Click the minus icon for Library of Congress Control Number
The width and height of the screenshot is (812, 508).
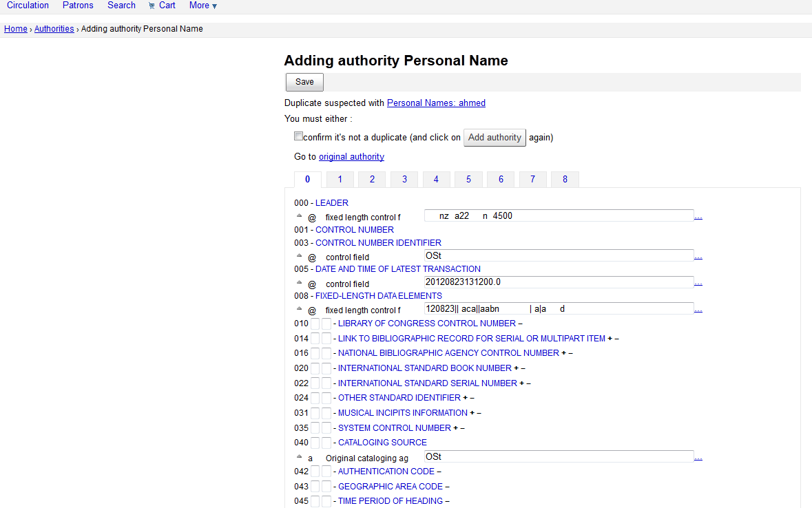pyautogui.click(x=521, y=324)
